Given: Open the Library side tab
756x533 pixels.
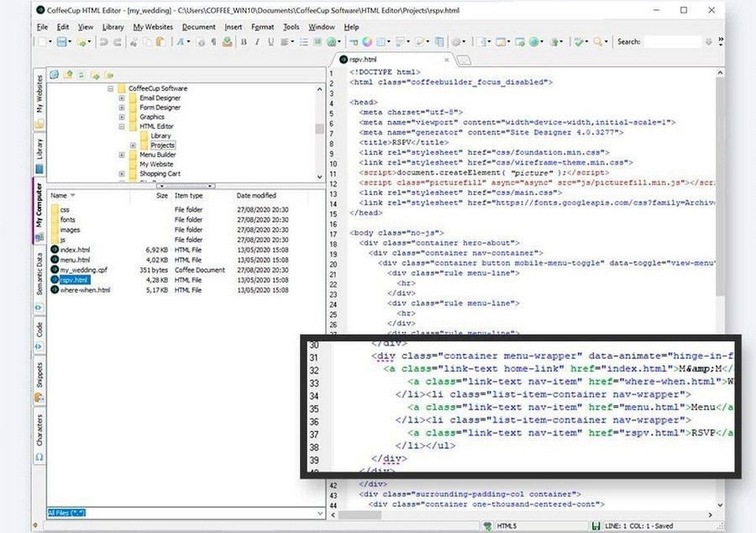Looking at the screenshot, I should pyautogui.click(x=39, y=155).
